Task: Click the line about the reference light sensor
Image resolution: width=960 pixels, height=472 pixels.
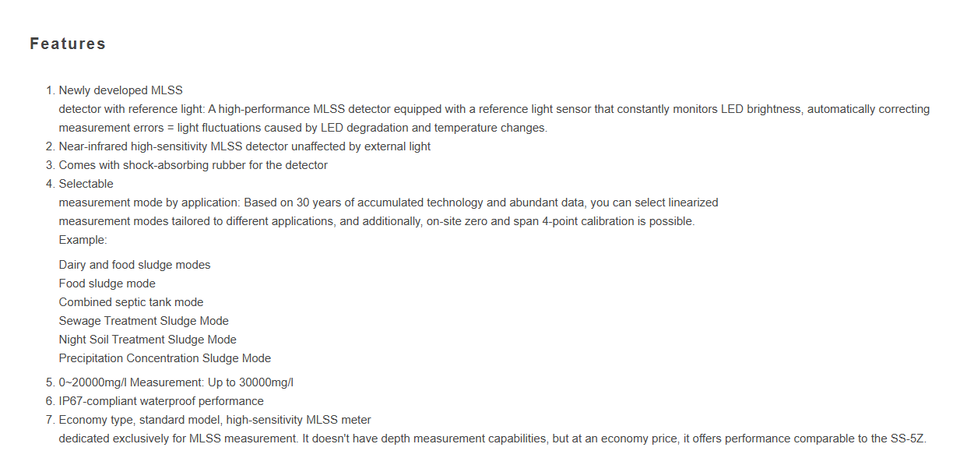Action: point(494,110)
